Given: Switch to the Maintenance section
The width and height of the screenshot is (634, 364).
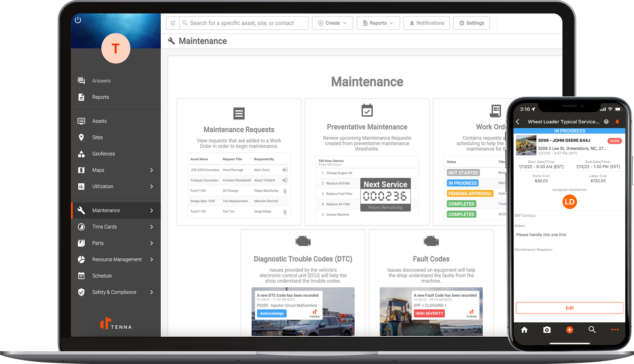Looking at the screenshot, I should coord(106,210).
